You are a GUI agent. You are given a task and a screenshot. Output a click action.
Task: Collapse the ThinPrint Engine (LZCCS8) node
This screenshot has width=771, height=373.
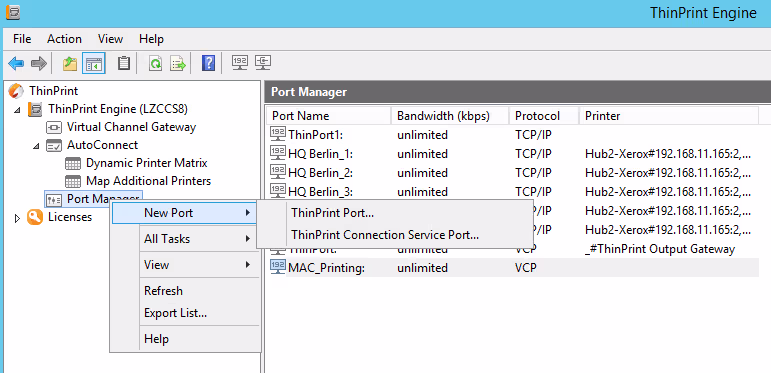18,110
